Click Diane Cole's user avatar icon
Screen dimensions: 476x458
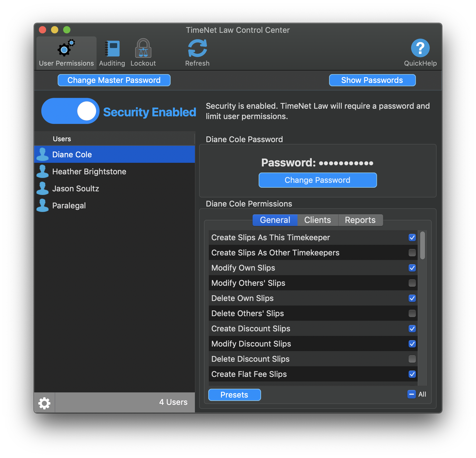tap(42, 154)
